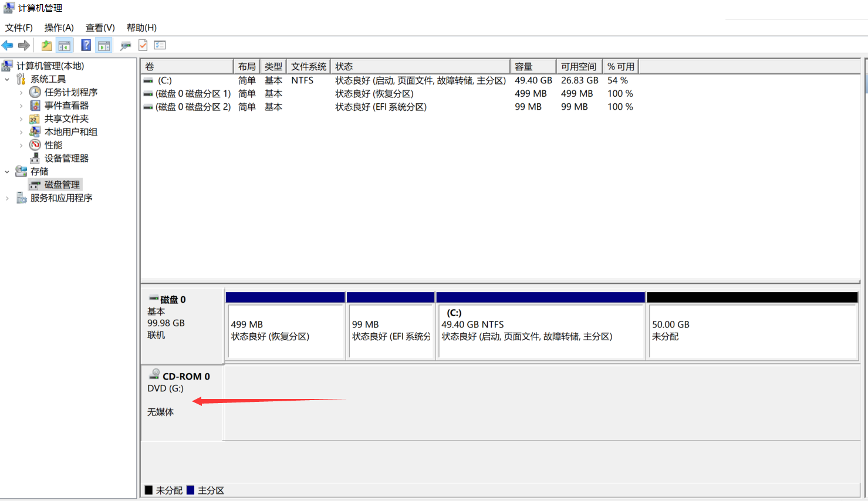Click the 计算机管理 app icon in title bar
The image size is (868, 501).
(9, 8)
